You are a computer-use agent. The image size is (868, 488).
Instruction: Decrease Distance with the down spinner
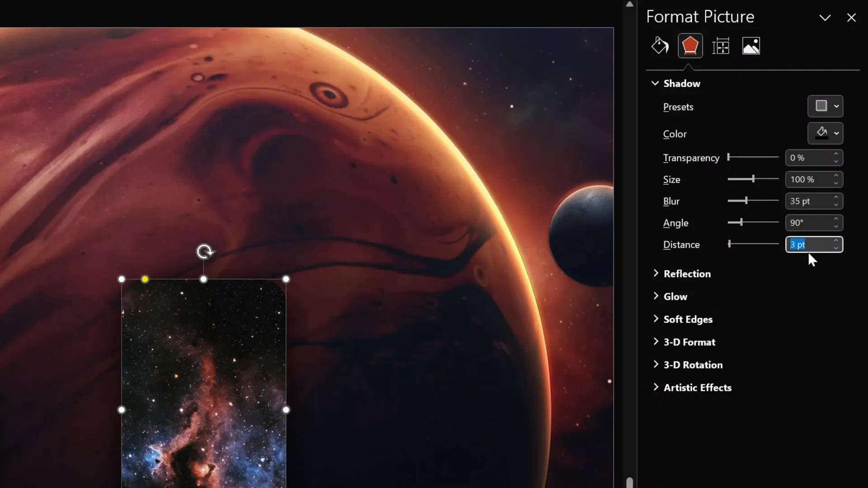[836, 248]
